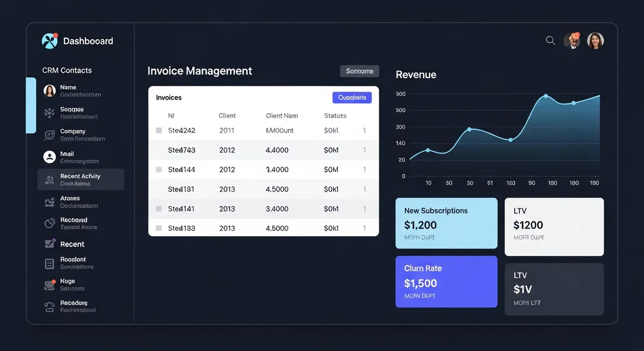Click the Noge icon with red dot

pos(49,285)
